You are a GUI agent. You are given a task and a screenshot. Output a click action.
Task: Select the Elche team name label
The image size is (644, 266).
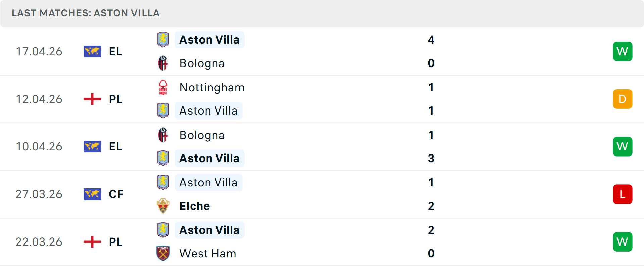point(195,206)
